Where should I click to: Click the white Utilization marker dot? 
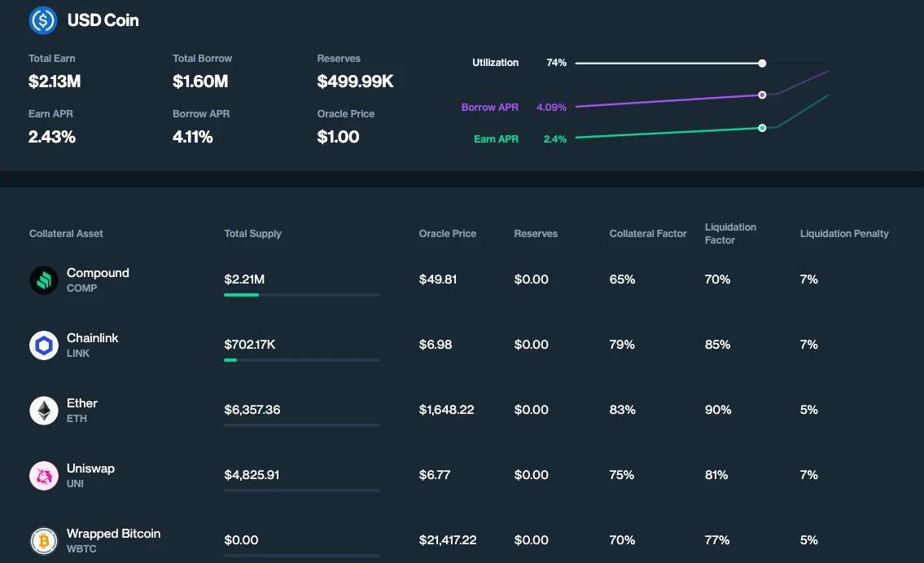762,63
